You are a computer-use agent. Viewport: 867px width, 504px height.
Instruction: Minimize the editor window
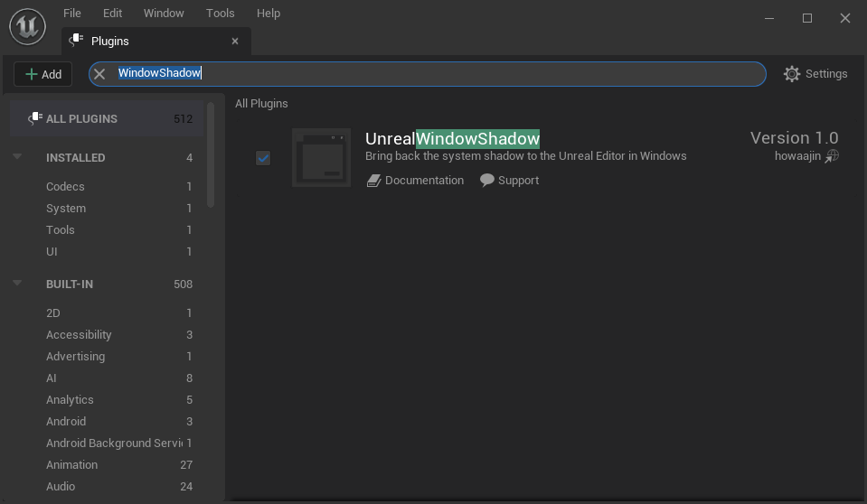point(769,18)
